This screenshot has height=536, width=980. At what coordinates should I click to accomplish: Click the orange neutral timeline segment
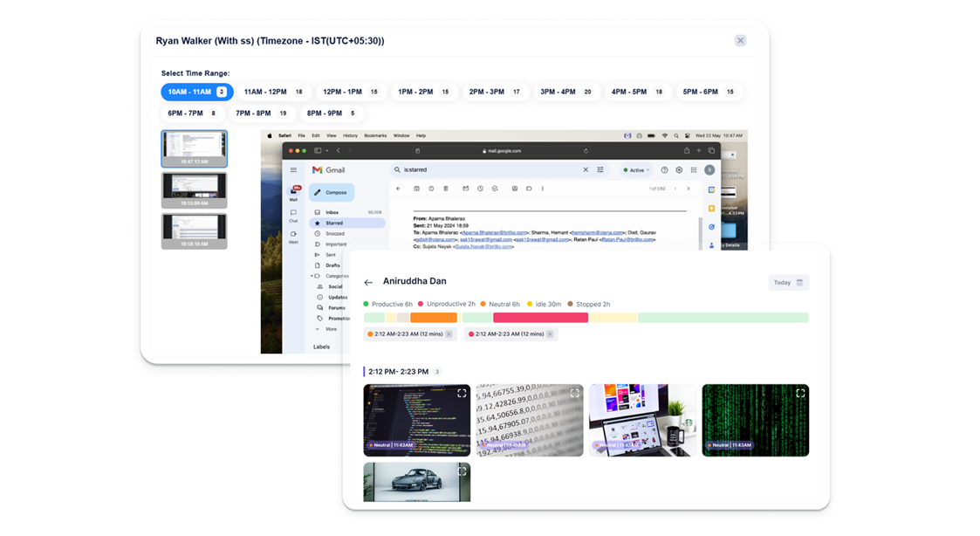434,318
